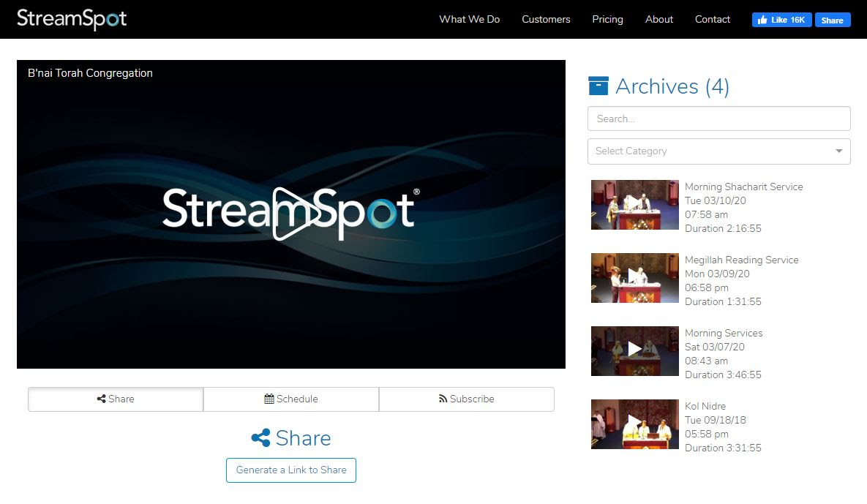
Task: Click the Facebook Like 16K button
Action: coord(782,20)
